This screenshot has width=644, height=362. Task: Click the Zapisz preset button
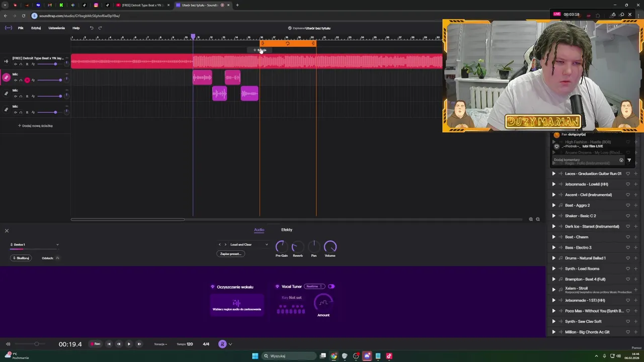pos(231,254)
